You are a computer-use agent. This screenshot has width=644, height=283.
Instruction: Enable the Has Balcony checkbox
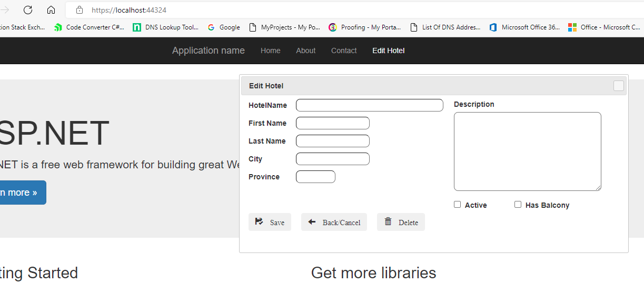tap(518, 205)
